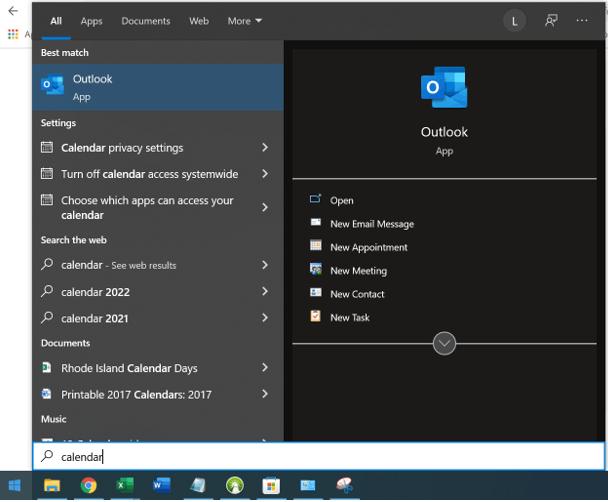The image size is (608, 502).
Task: Choose New Meeting action
Action: point(358,271)
